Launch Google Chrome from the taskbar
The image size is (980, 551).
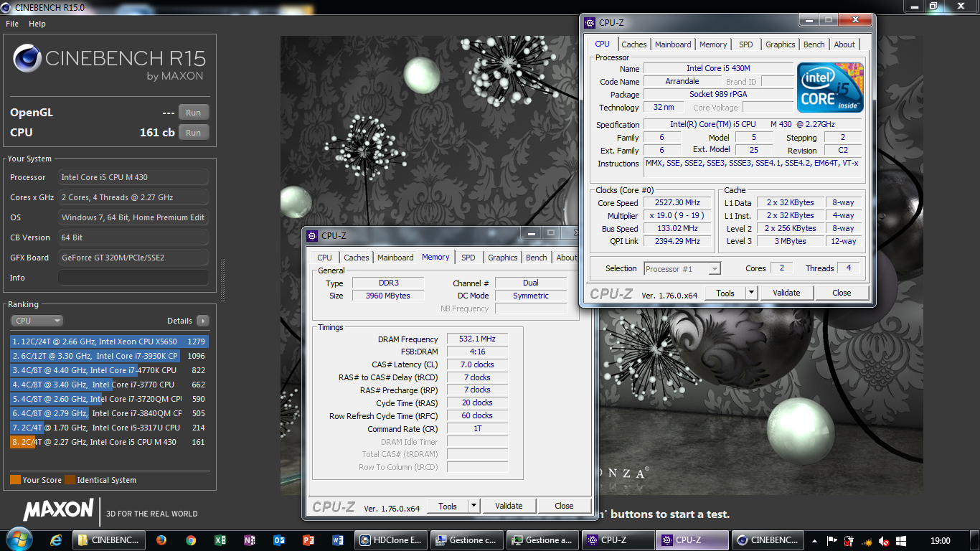click(x=190, y=540)
